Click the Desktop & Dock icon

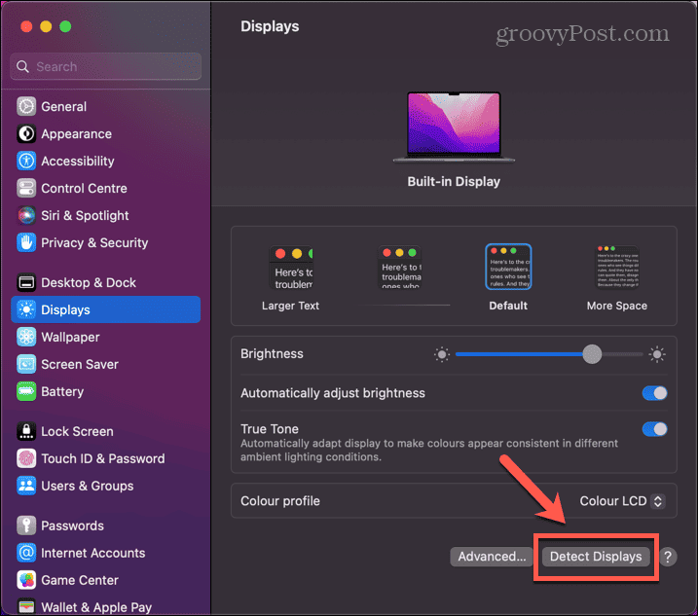click(26, 282)
